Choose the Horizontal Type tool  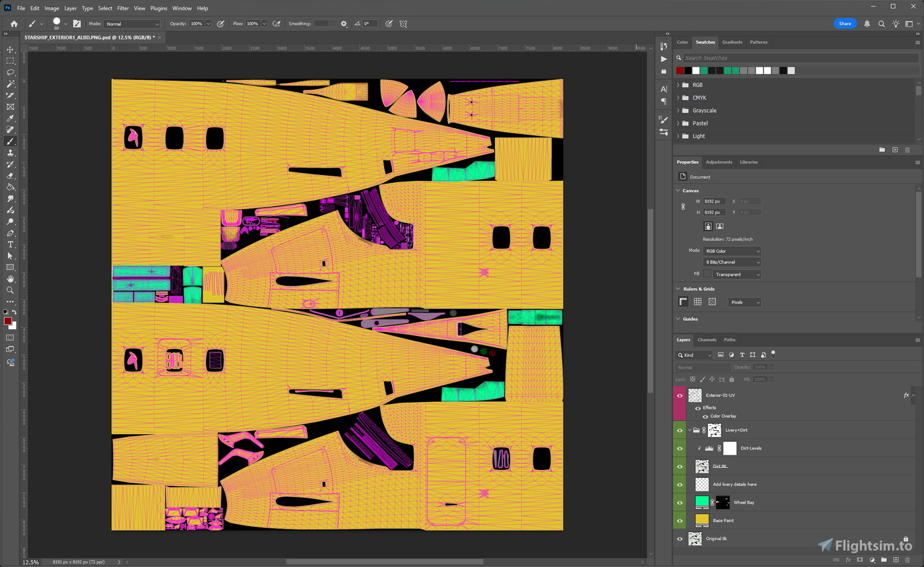coord(10,244)
